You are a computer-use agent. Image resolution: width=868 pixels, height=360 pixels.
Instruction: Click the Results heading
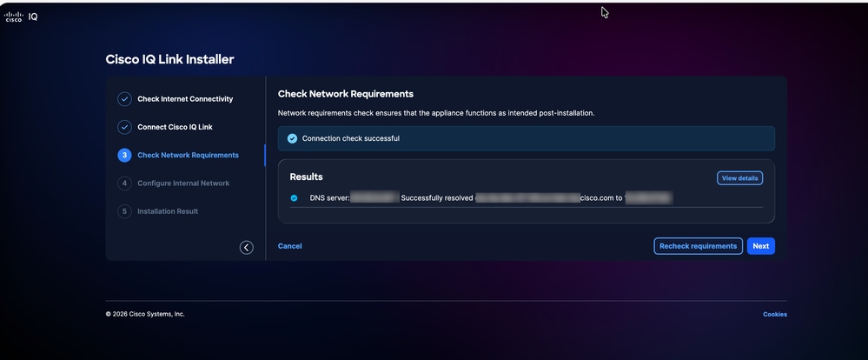(306, 177)
